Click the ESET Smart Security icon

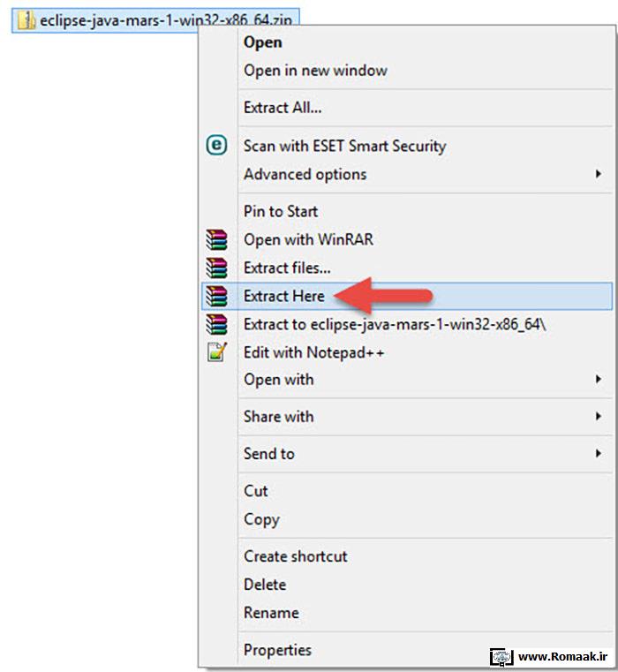(x=217, y=146)
